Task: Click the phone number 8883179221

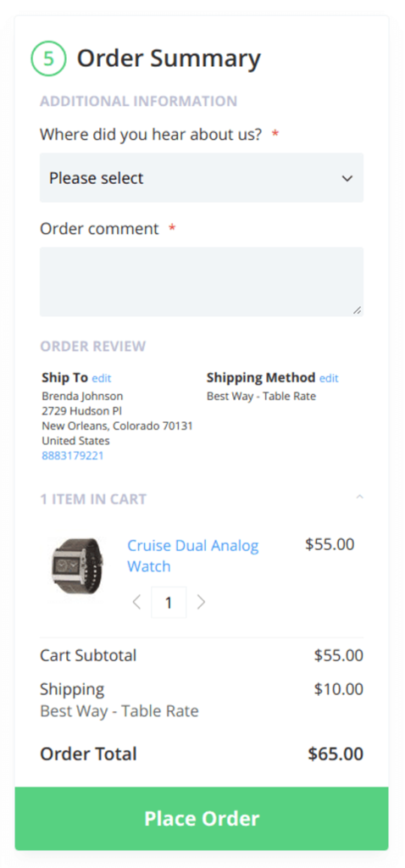Action: coord(73,456)
